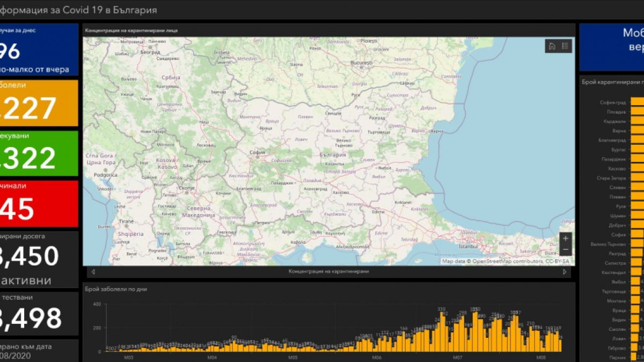This screenshot has height=362, width=644.
Task: Click the Брой заболели по дни chart title
Action: click(x=115, y=289)
